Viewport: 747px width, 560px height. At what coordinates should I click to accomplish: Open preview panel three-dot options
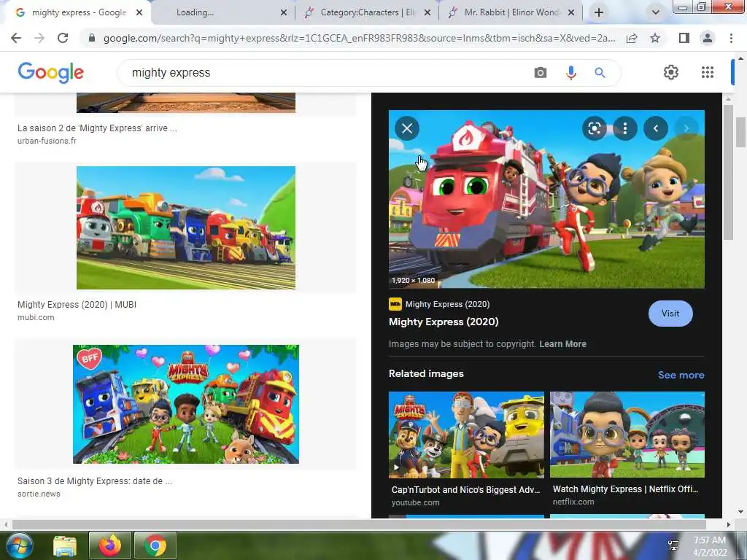coord(624,128)
